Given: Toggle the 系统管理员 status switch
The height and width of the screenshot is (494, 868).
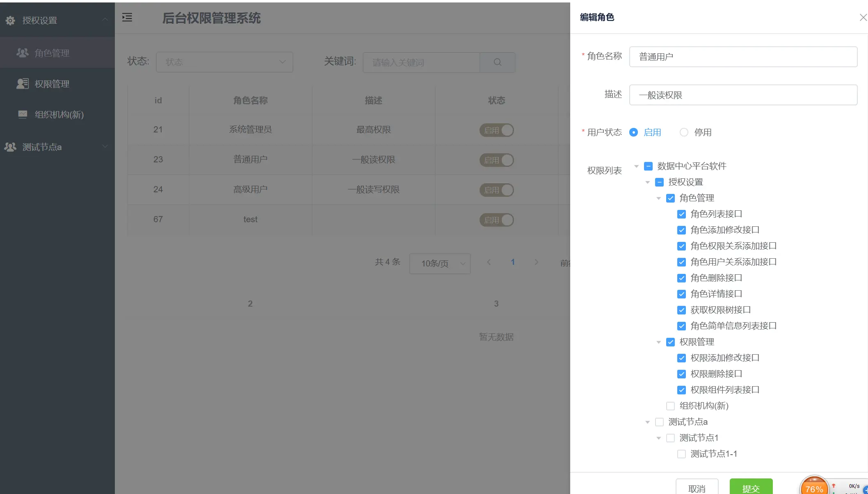Looking at the screenshot, I should tap(496, 130).
